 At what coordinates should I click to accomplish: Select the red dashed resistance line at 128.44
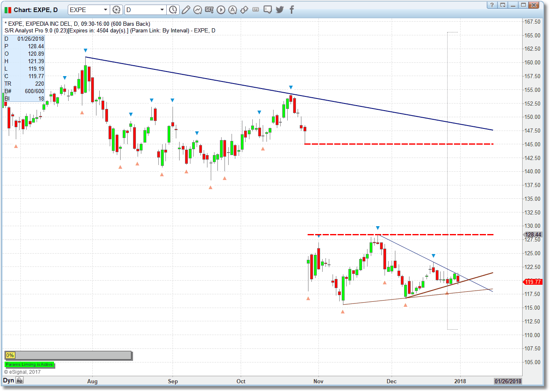tap(401, 234)
